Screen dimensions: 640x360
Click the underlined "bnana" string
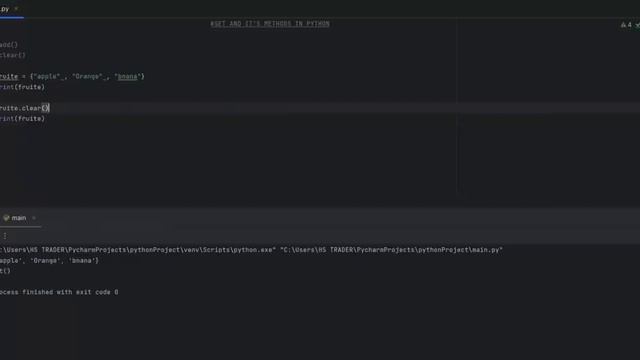tap(127, 76)
